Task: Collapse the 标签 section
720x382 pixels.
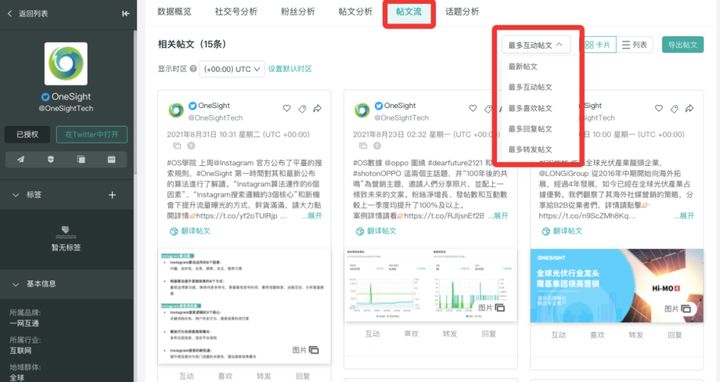Action: [x=16, y=195]
